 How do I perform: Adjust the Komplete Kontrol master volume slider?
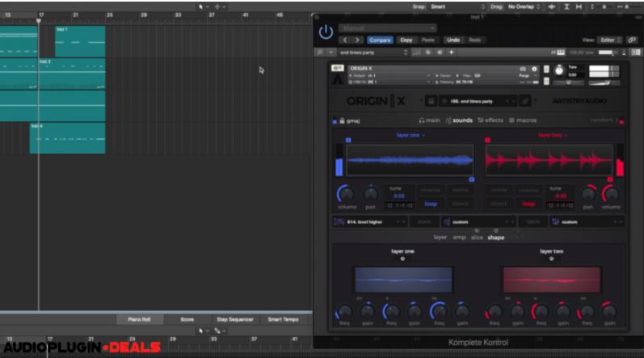tap(608, 53)
